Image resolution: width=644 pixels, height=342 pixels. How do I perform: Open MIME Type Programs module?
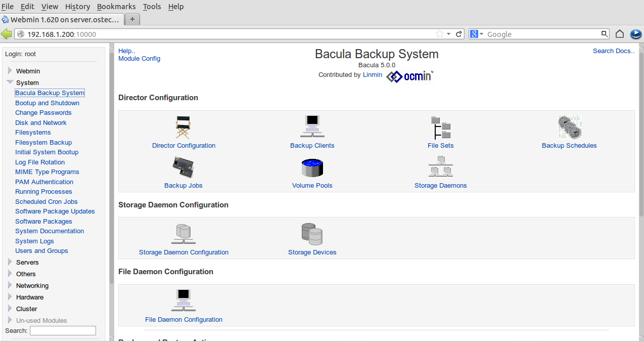[47, 172]
